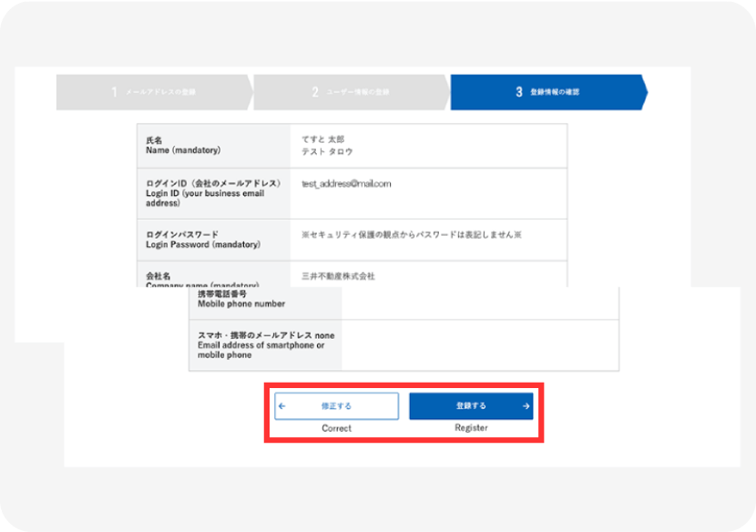Click the email test_address@mail.com value
The width and height of the screenshot is (756, 532).
pos(346,184)
